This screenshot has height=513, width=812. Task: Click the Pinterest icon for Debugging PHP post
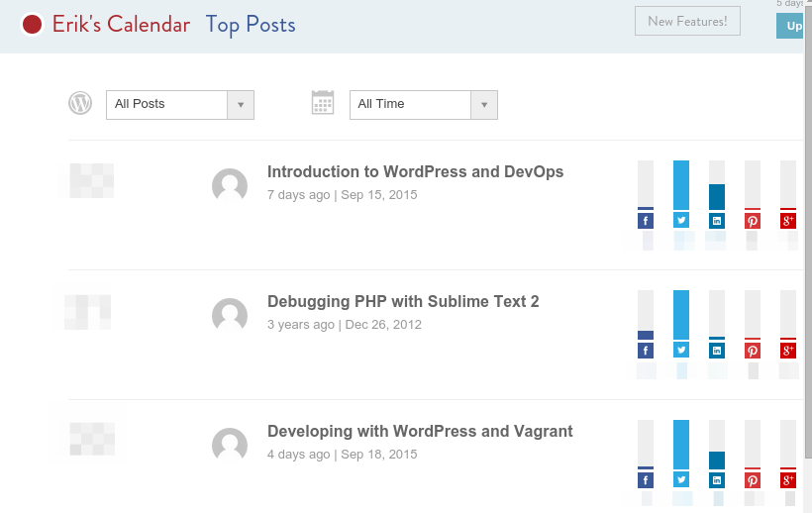pyautogui.click(x=753, y=351)
